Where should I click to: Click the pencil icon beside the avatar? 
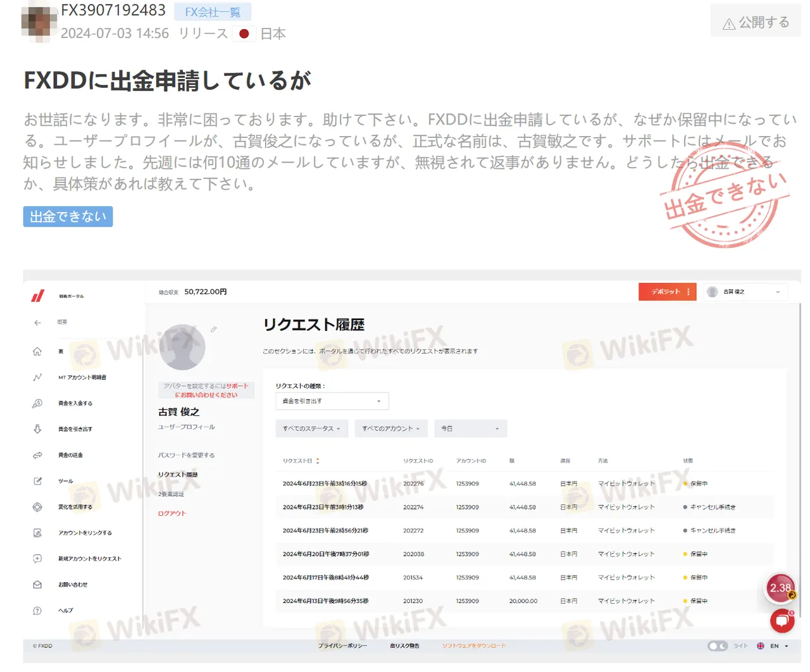pyautogui.click(x=214, y=329)
